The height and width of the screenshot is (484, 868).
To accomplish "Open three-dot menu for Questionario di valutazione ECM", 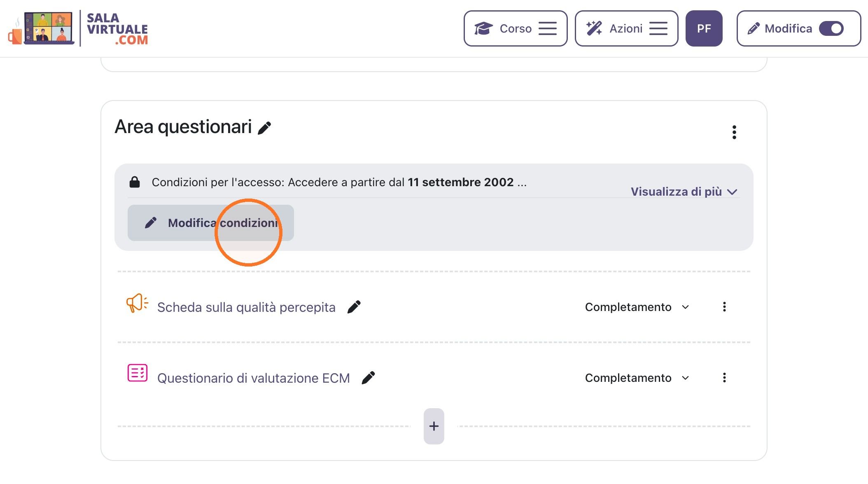I will click(x=724, y=378).
